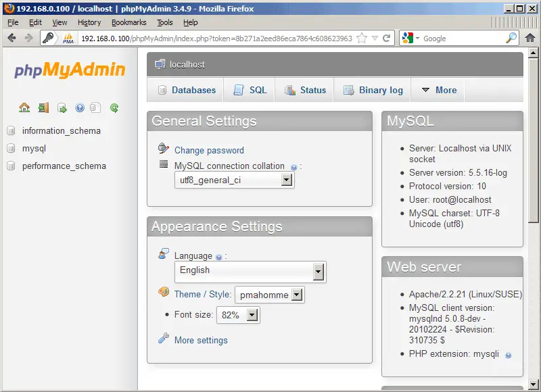Open the View menu
The width and height of the screenshot is (541, 392).
coord(60,22)
